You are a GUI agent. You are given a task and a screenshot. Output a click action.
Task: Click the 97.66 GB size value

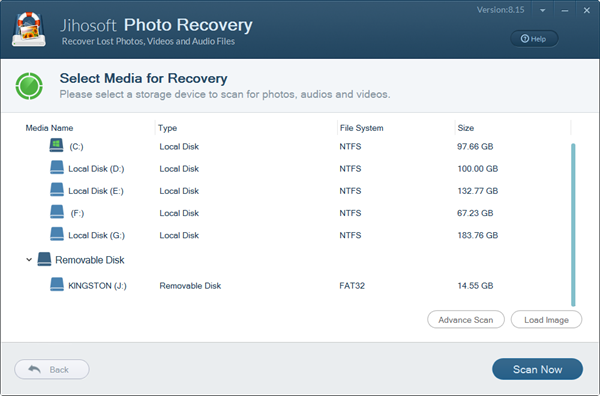475,147
